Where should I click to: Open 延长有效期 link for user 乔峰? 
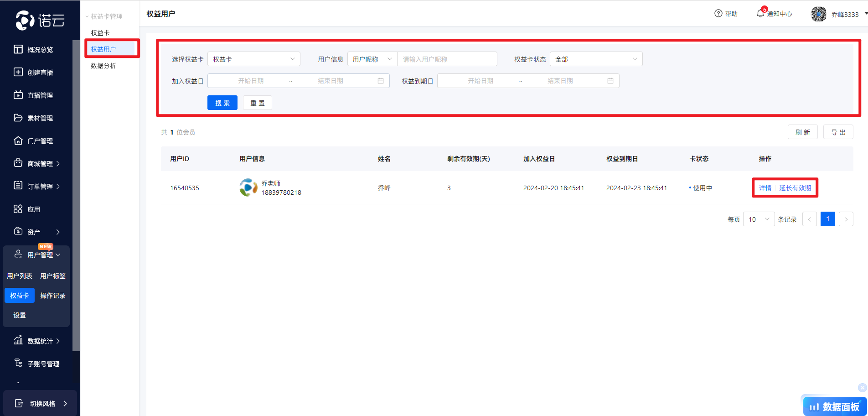coord(795,188)
